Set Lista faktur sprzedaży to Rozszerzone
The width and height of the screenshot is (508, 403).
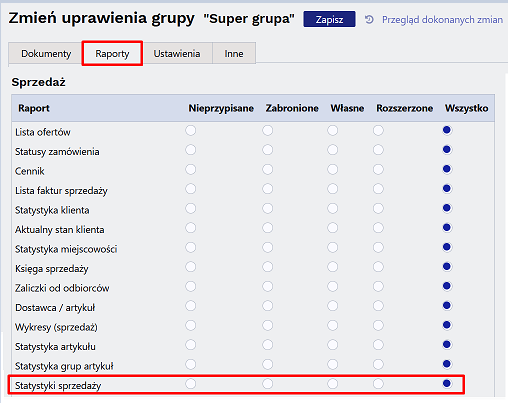pyautogui.click(x=378, y=189)
